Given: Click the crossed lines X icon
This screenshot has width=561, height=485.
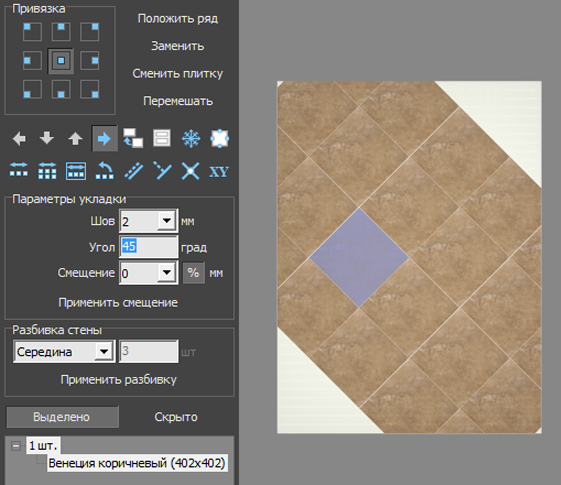Looking at the screenshot, I should click(190, 171).
